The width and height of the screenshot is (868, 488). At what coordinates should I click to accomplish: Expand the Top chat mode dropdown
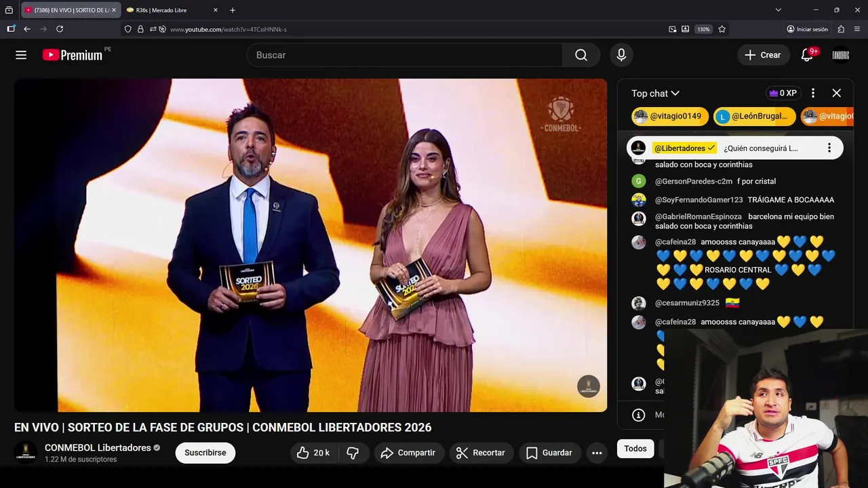tap(655, 94)
